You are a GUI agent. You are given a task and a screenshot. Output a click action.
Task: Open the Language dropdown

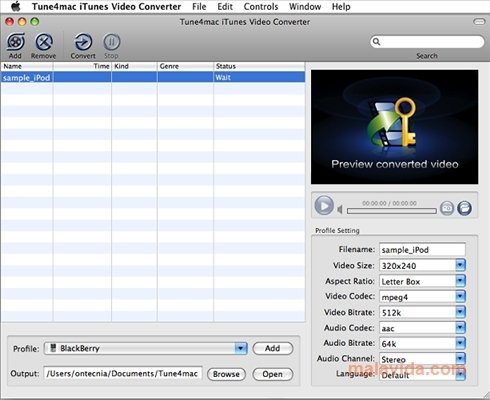click(460, 374)
